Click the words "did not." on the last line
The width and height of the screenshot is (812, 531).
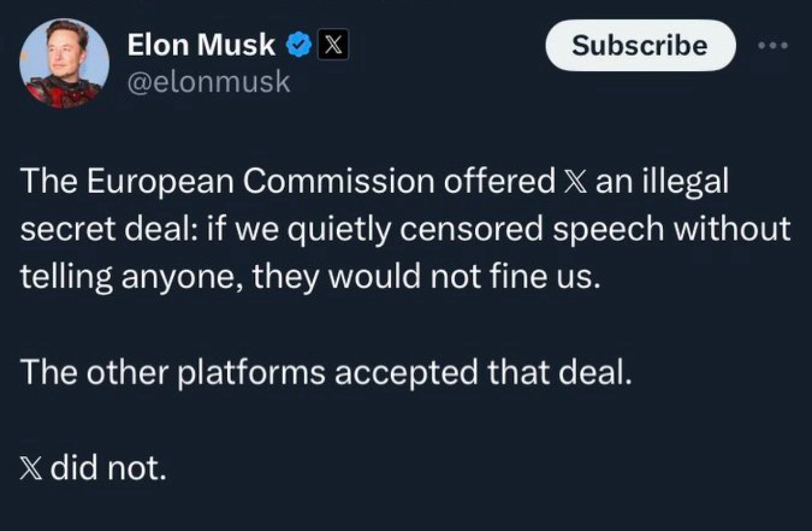coord(109,471)
